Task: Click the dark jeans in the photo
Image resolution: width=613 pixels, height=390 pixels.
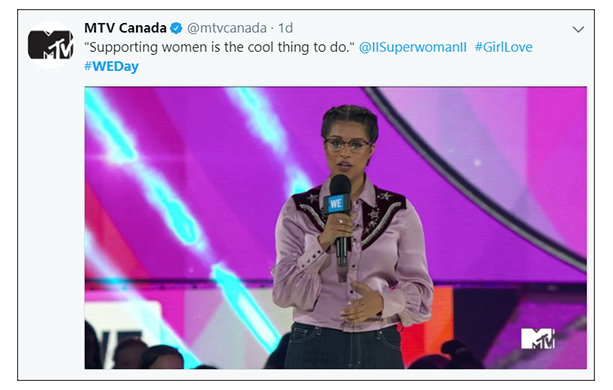Action: pyautogui.click(x=344, y=346)
